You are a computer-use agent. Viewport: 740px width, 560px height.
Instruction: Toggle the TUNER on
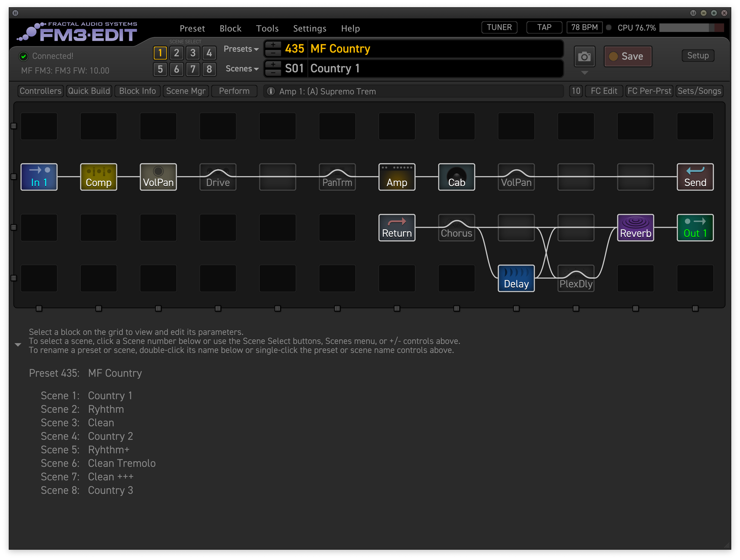[x=499, y=27]
